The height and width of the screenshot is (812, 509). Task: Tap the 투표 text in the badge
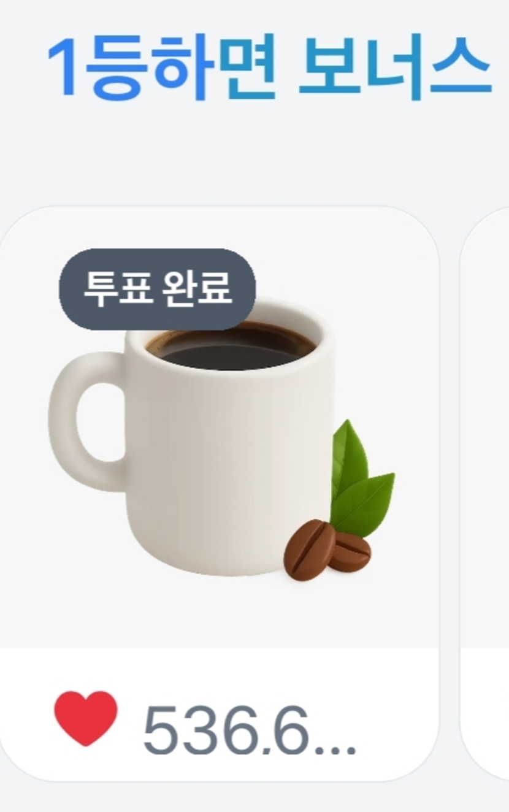[x=117, y=289]
